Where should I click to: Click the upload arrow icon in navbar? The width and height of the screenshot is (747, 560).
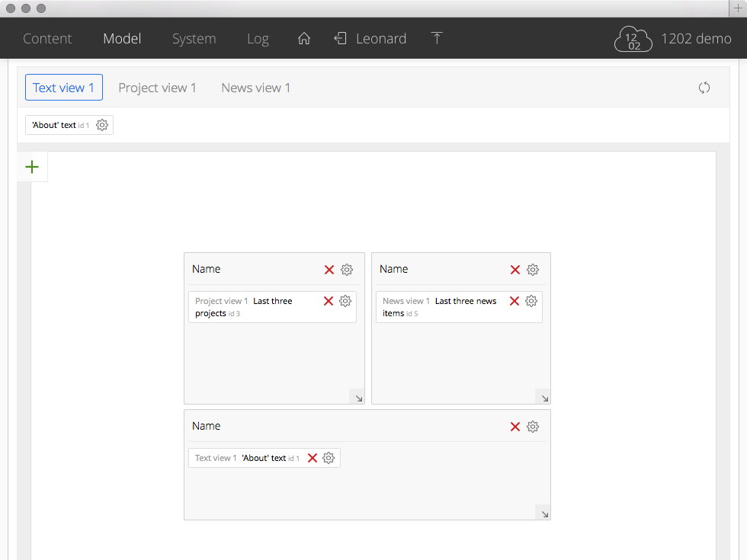point(437,39)
